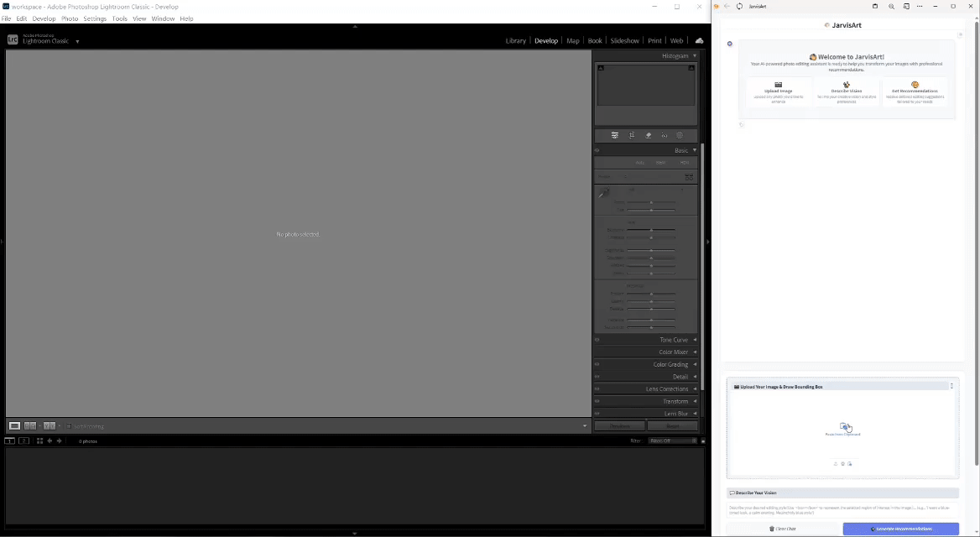Open the Filters Off dropdown in the filmstrip

pos(671,441)
